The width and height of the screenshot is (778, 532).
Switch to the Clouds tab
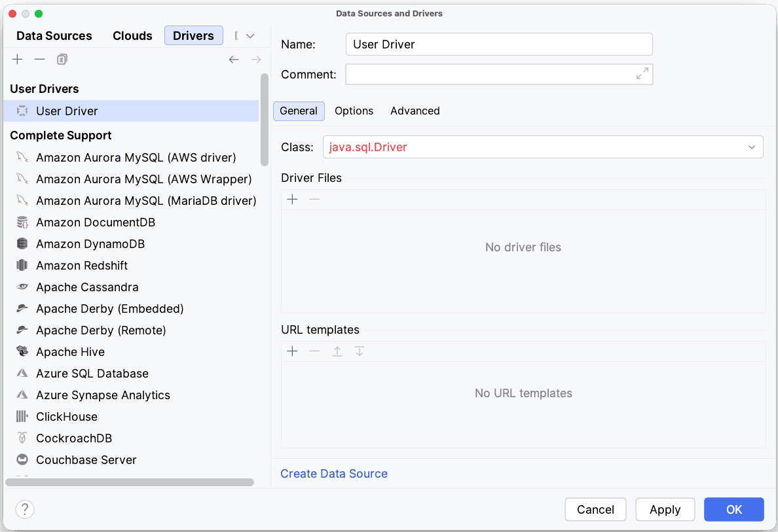132,36
